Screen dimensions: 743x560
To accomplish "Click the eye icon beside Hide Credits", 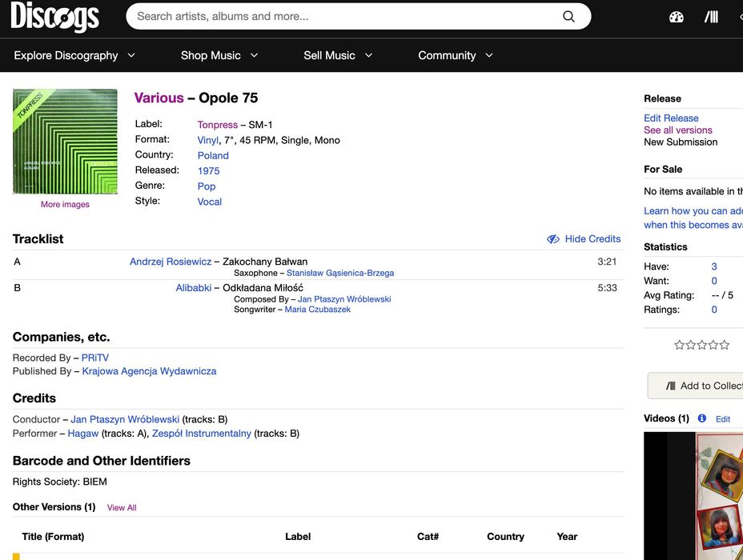I will (553, 239).
